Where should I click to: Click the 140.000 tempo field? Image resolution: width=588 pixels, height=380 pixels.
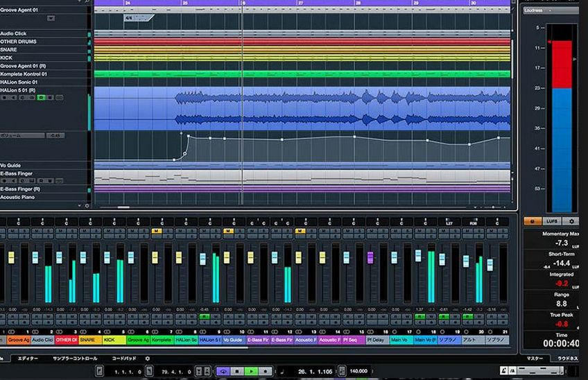pyautogui.click(x=358, y=372)
